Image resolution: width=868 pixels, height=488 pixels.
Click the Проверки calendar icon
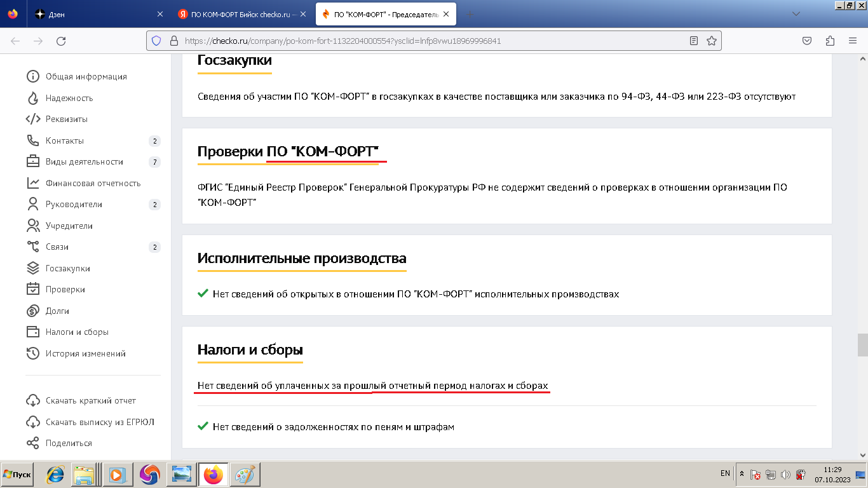pyautogui.click(x=33, y=289)
